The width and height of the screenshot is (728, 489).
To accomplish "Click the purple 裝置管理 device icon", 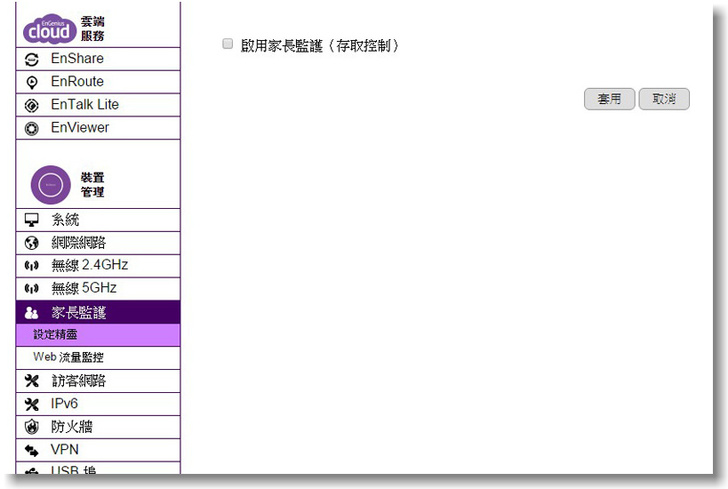I will tap(51, 185).
